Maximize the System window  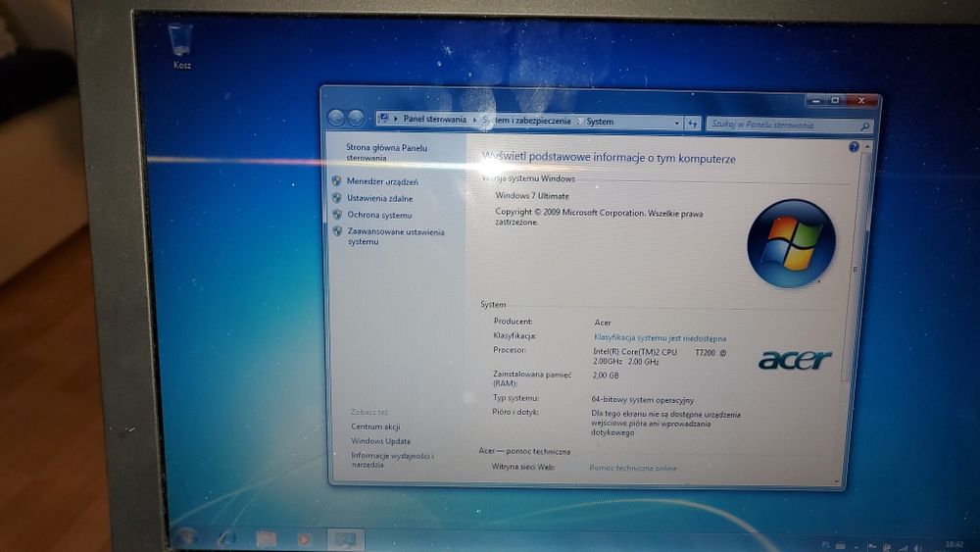835,100
